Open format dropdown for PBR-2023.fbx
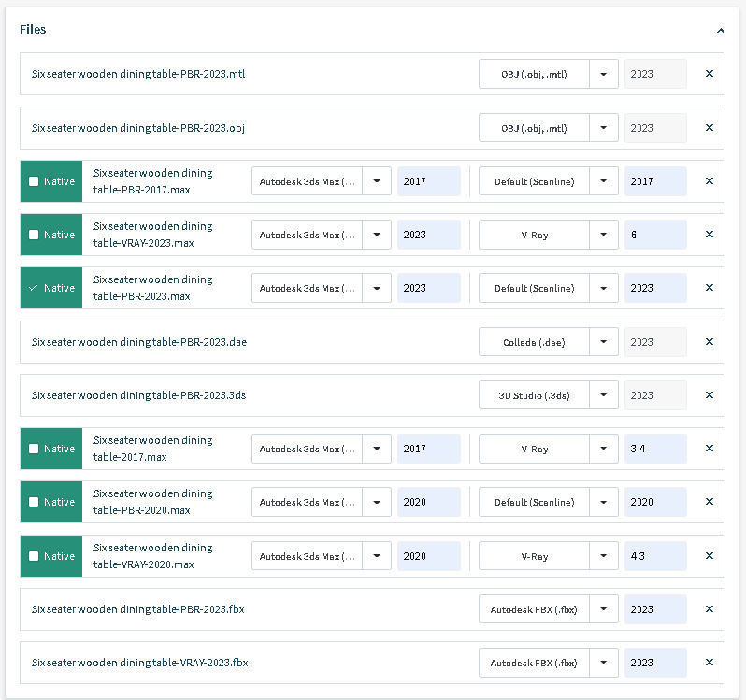746x700 pixels. tap(603, 609)
